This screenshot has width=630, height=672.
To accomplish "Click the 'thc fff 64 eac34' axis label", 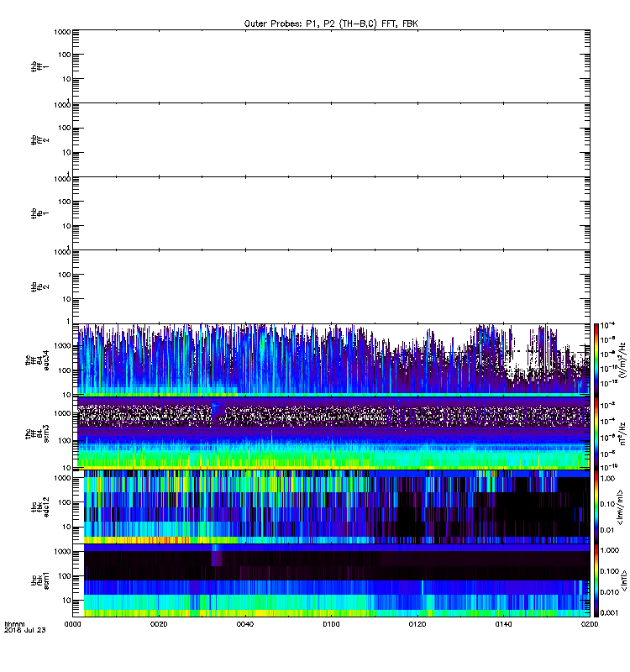I will click(37, 360).
